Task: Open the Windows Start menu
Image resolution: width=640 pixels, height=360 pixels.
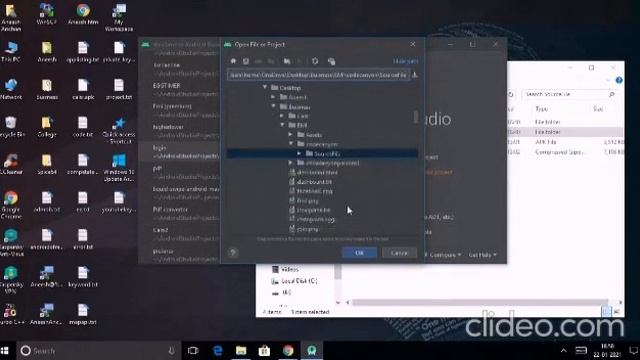Action: [5, 351]
